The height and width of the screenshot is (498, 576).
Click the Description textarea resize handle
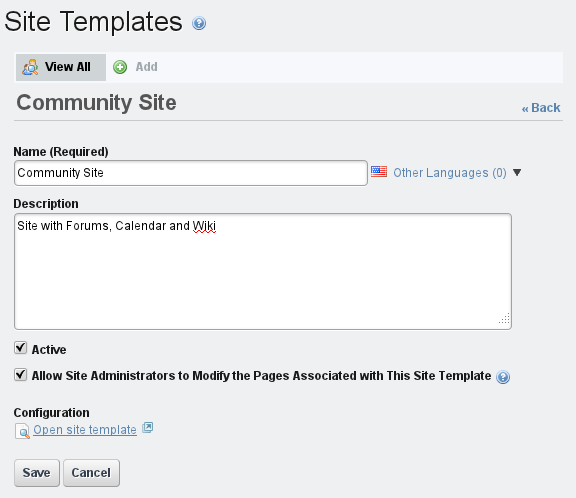click(504, 318)
